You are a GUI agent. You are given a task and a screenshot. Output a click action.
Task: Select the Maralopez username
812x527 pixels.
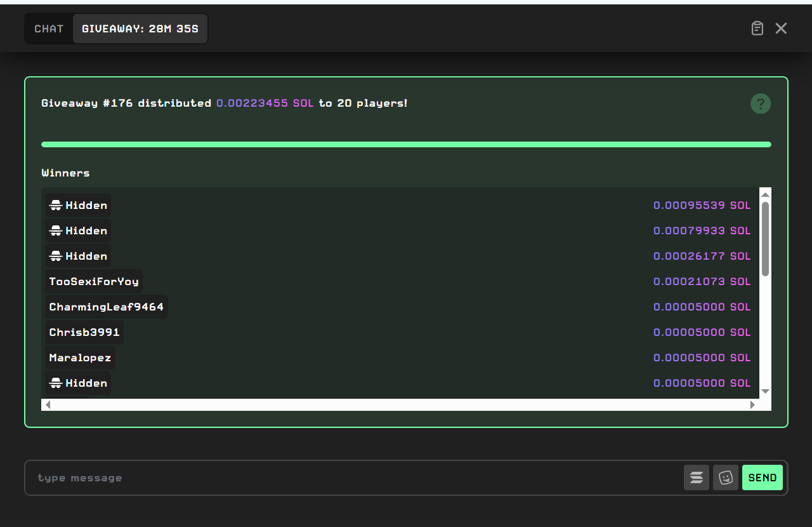point(80,357)
